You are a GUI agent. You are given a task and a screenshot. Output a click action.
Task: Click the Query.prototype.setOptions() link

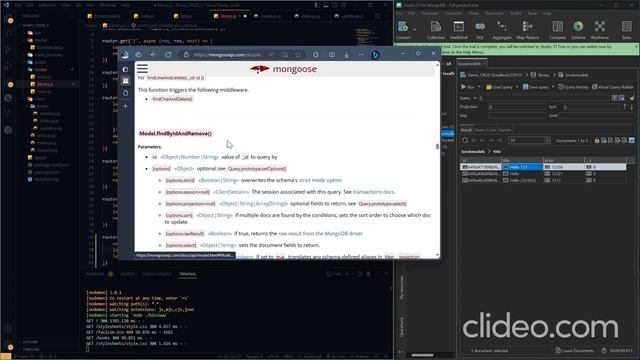tap(257, 169)
